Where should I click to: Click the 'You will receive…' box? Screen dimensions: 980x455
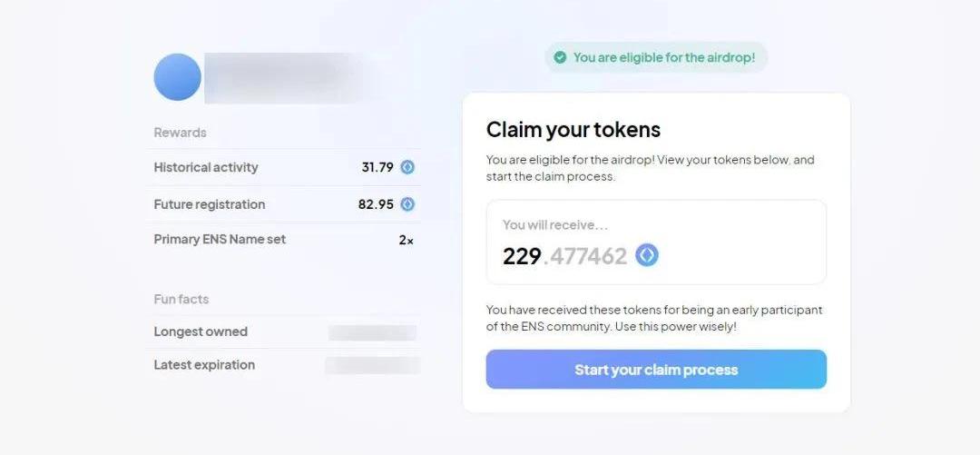coord(656,242)
